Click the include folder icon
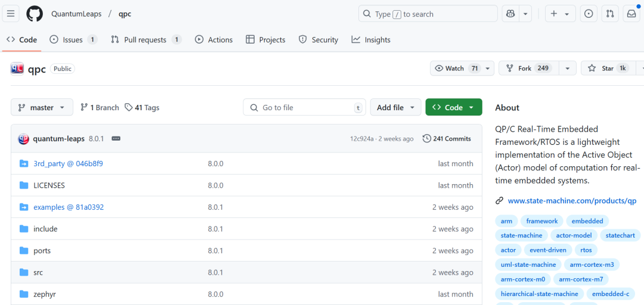 24,229
